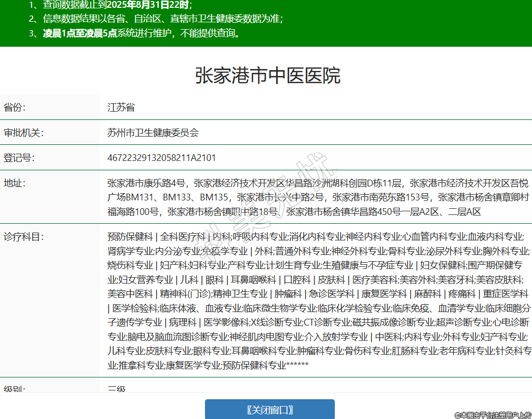This screenshot has height=419, width=532.
Task: Click the level value 三级
Action: tap(117, 388)
